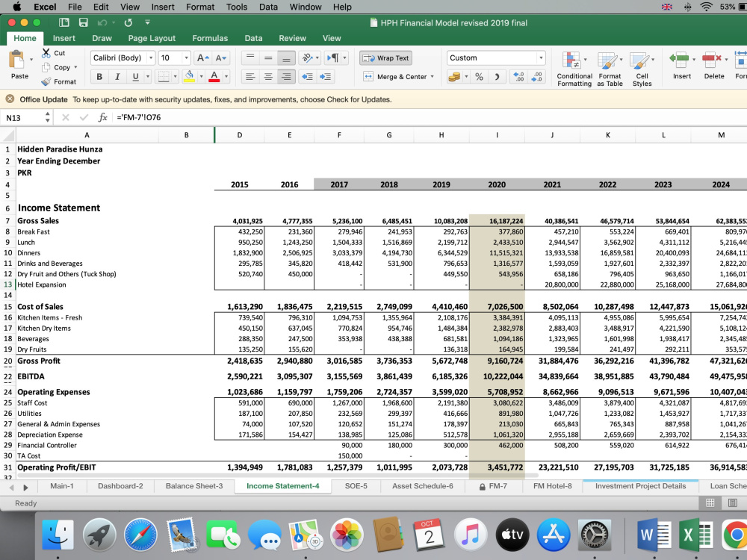The height and width of the screenshot is (560, 747).
Task: Expand the Calibri (Body) font dropdown
Action: coord(151,58)
